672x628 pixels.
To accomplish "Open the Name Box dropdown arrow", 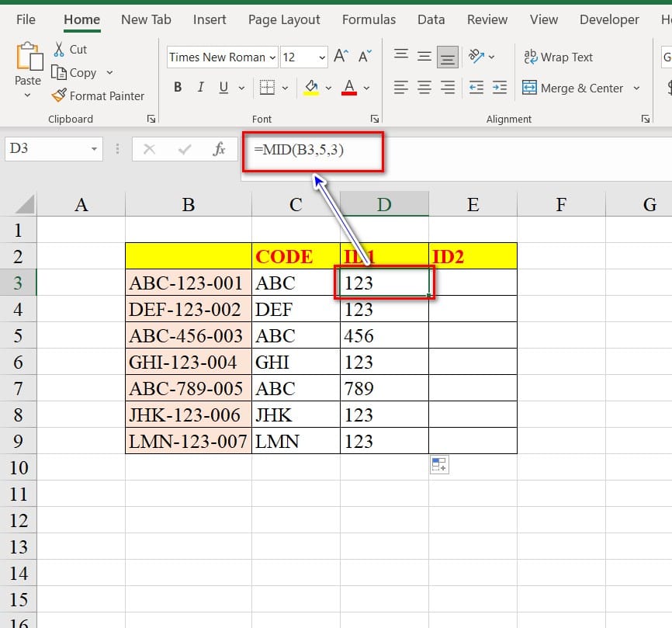I will pyautogui.click(x=95, y=148).
